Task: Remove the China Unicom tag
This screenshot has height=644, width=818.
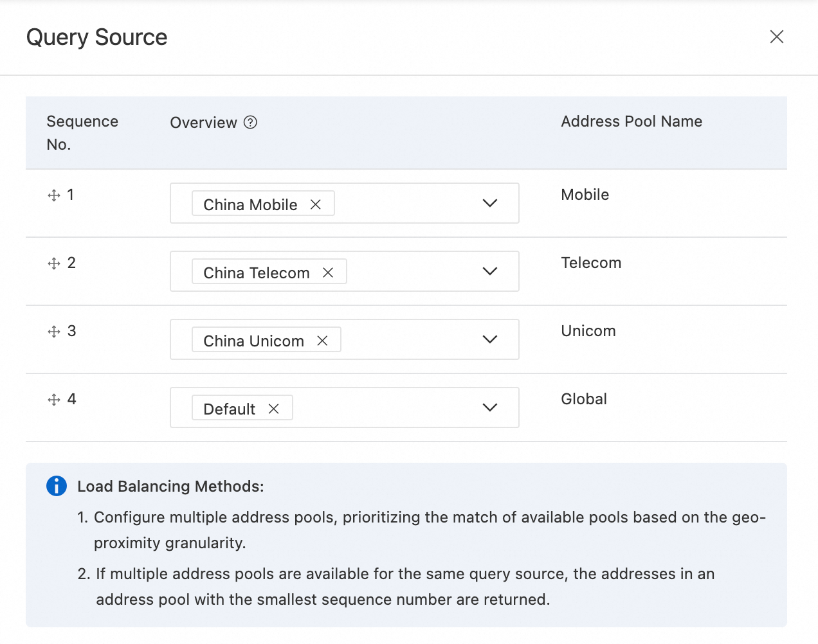Action: pyautogui.click(x=322, y=341)
